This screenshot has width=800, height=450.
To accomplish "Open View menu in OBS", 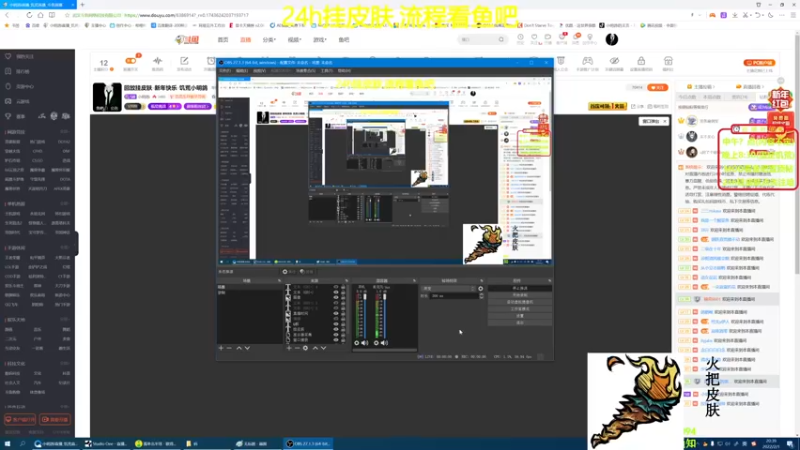I will click(x=259, y=71).
